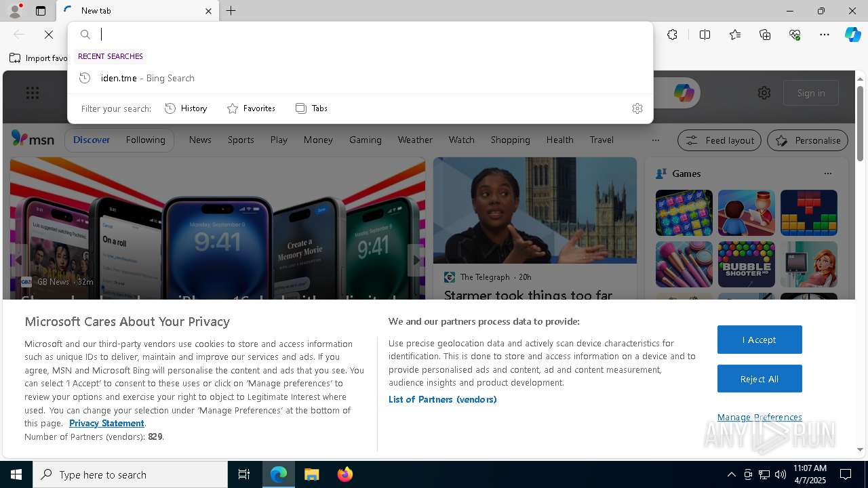The image size is (868, 488).
Task: Show hidden system tray icons
Action: click(x=731, y=474)
